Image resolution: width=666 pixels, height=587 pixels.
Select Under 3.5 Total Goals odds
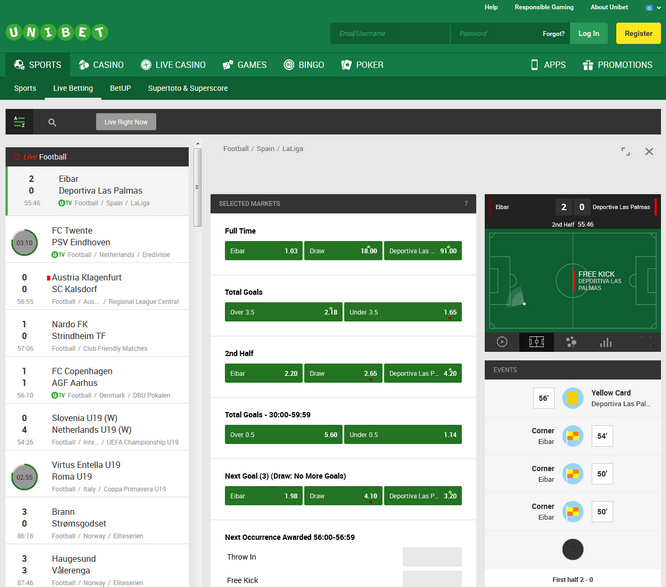(x=403, y=312)
